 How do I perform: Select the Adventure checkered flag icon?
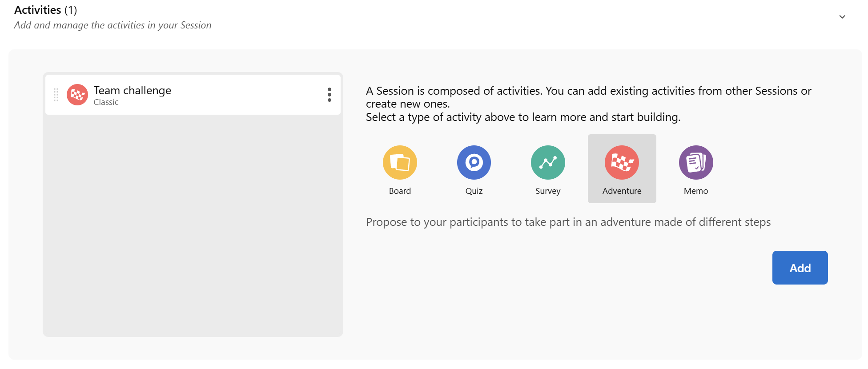point(622,163)
